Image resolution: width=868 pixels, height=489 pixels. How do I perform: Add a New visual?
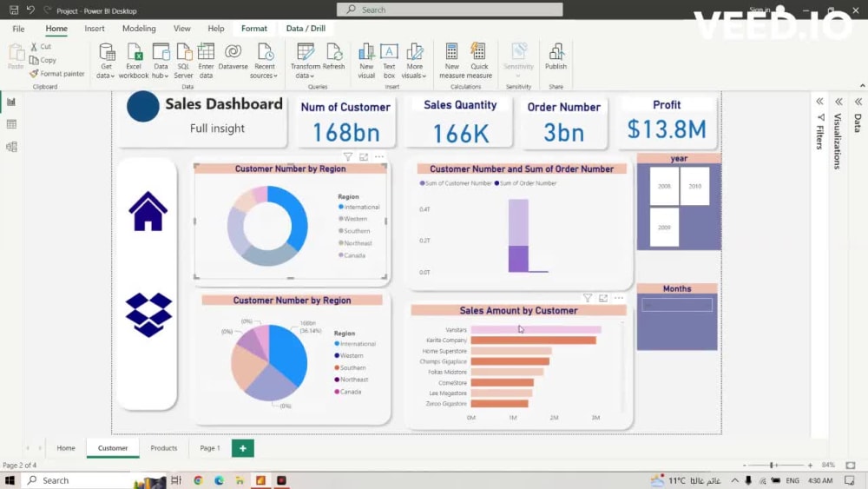[366, 61]
